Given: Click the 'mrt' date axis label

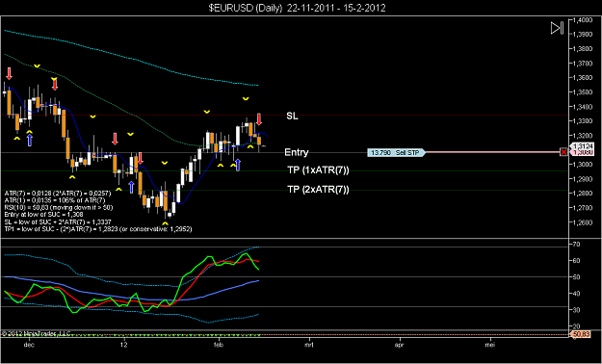Looking at the screenshot, I should [308, 345].
